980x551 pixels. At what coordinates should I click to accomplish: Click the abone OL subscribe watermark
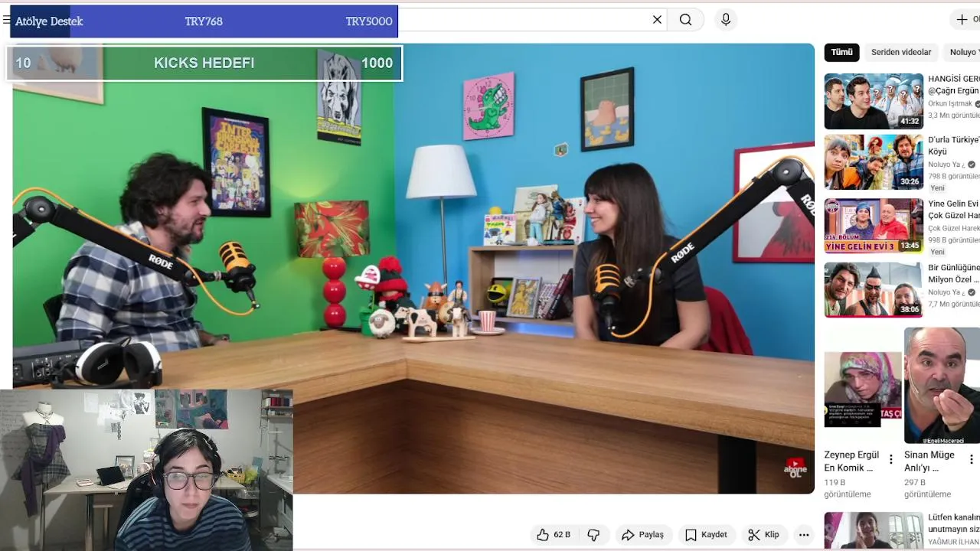pyautogui.click(x=795, y=468)
